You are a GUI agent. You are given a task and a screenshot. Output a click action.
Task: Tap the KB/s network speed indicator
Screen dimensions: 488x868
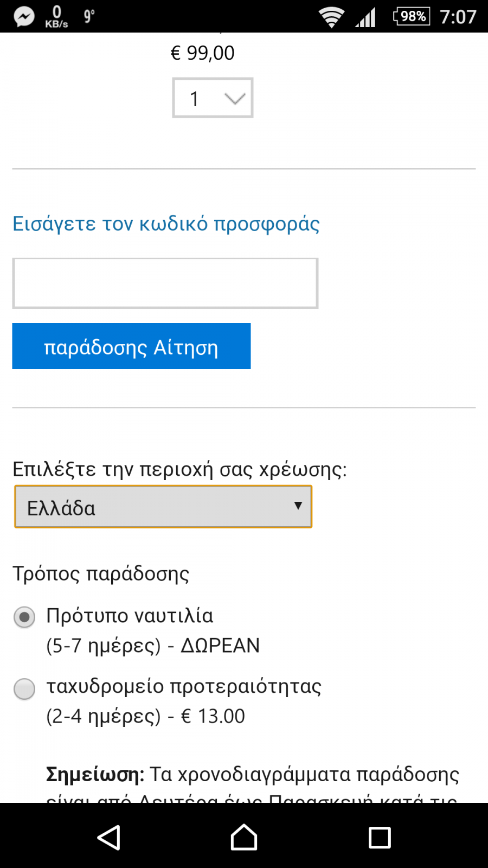[x=56, y=17]
